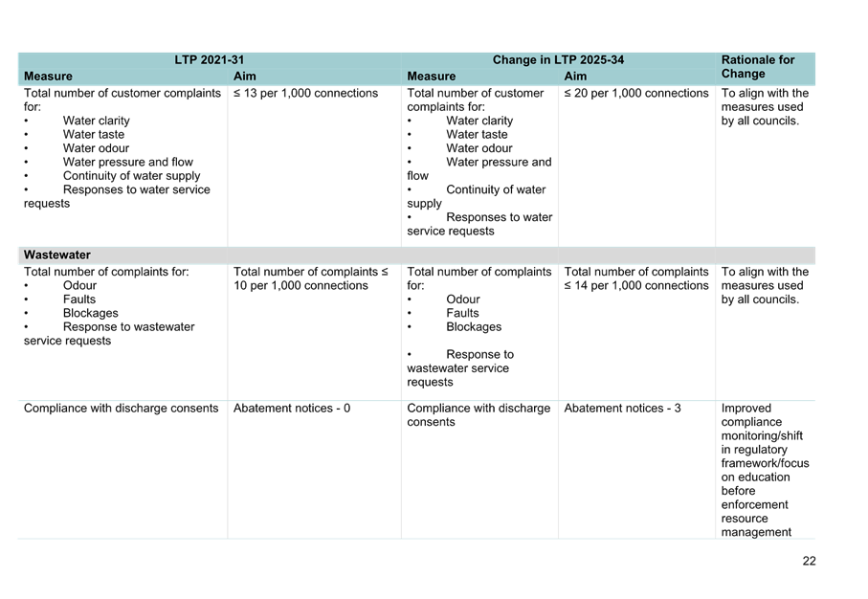This screenshot has height=599, width=868.
Task: Click page number 22 at the bottom
Action: click(809, 561)
